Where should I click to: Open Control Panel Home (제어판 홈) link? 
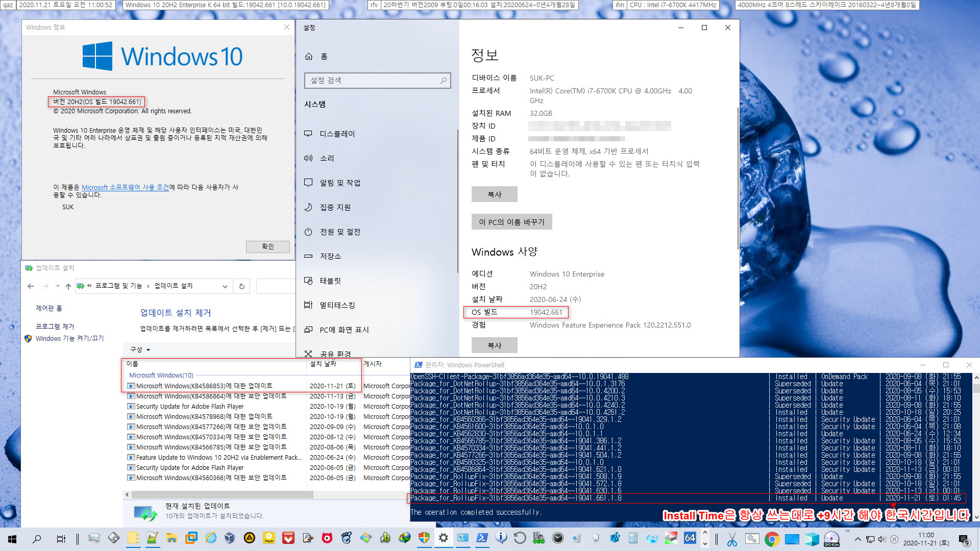48,308
